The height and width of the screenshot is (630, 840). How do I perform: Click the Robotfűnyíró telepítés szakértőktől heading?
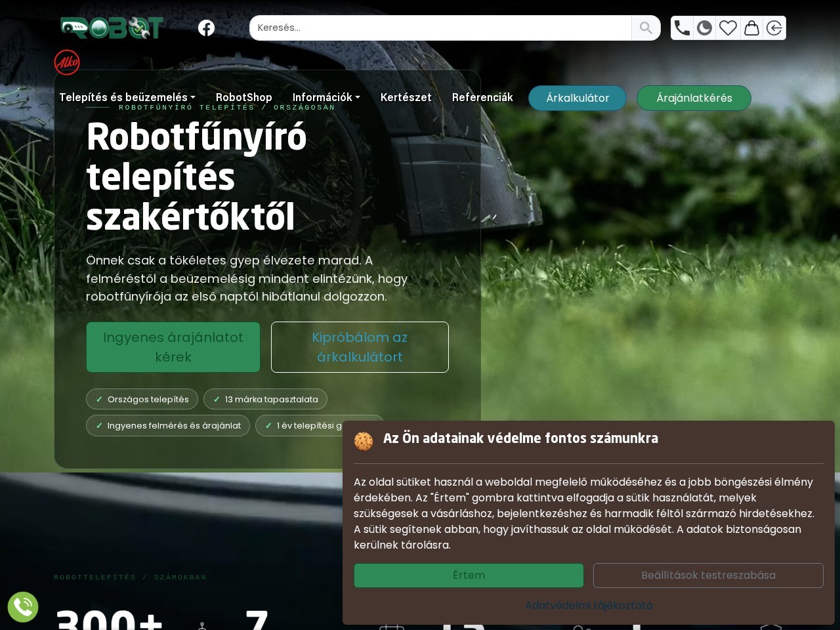[197, 177]
